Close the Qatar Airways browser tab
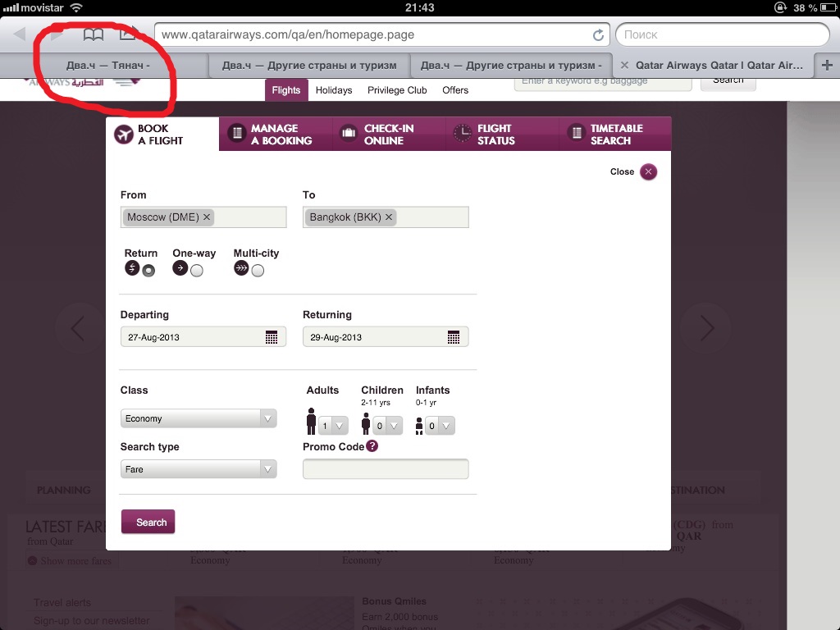Screen dimensions: 840x630 624,66
